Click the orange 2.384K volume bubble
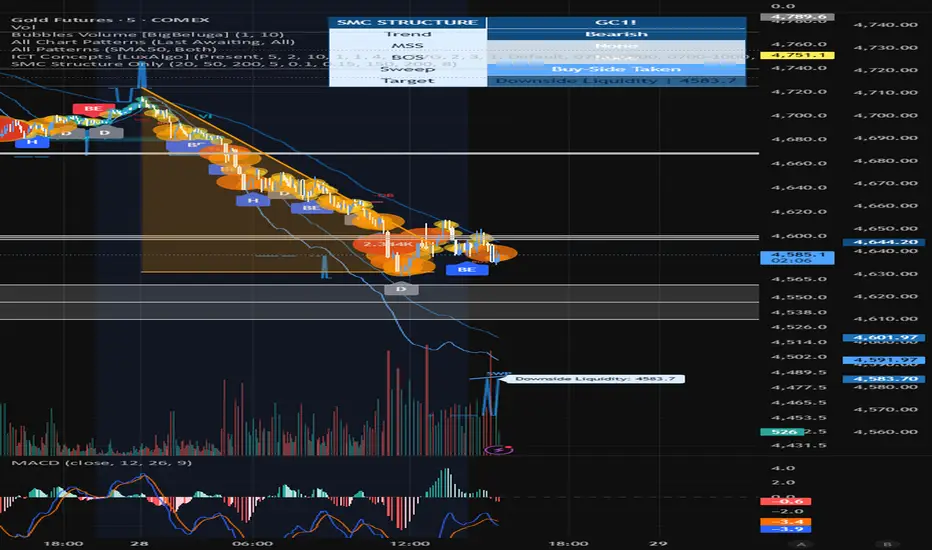 (388, 244)
